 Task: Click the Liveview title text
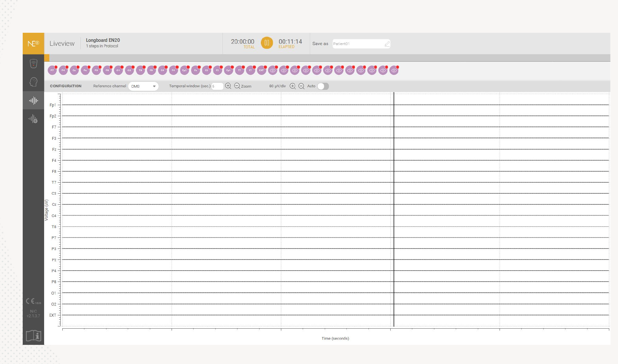(62, 43)
